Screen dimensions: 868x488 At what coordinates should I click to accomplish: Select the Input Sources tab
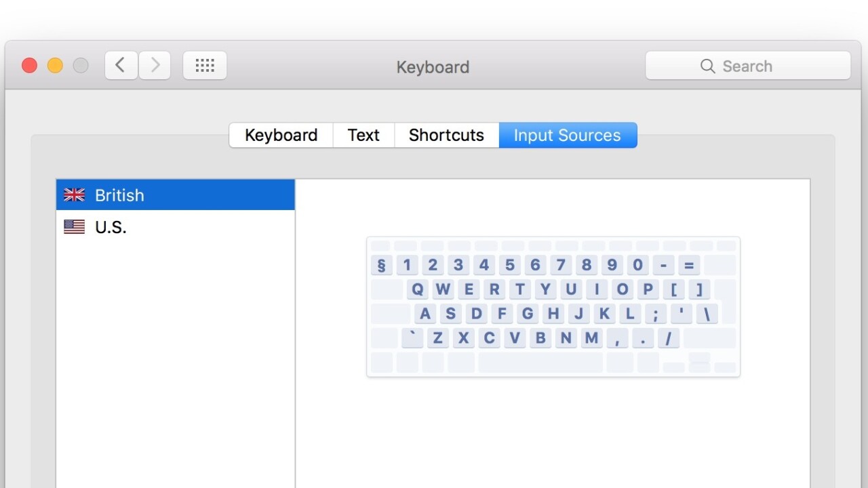[x=568, y=135]
